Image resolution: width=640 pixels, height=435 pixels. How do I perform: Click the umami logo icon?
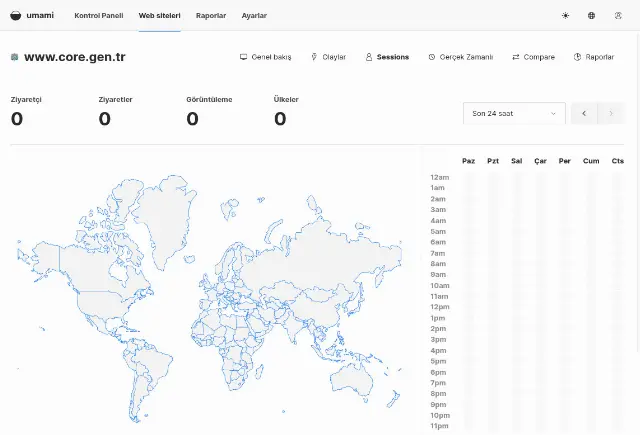16,16
